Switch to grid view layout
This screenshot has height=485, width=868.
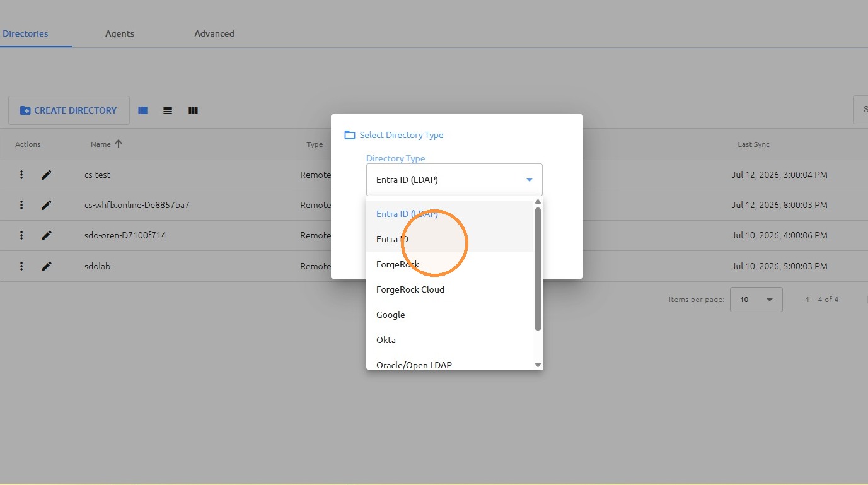pos(193,110)
